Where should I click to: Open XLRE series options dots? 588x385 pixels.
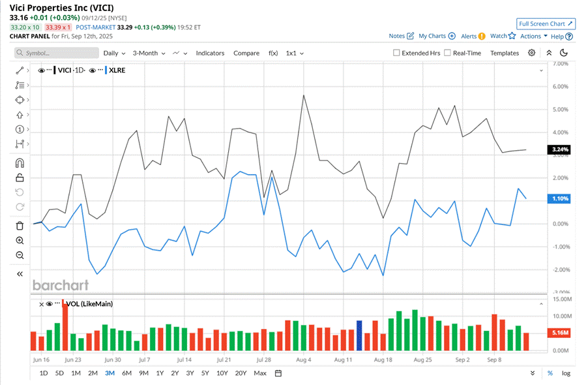[100, 70]
